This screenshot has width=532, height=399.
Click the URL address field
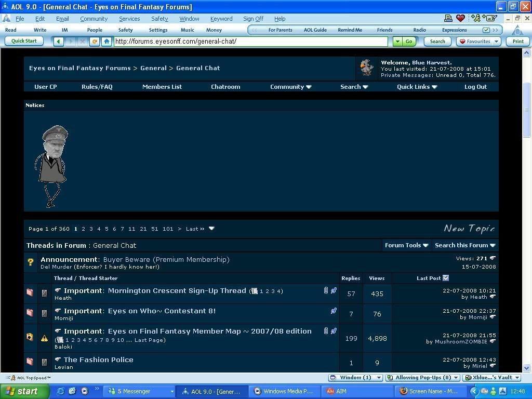pos(251,42)
